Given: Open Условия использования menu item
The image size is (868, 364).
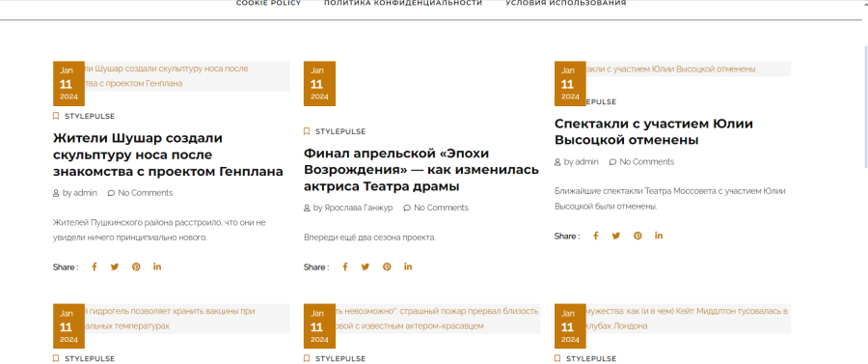Looking at the screenshot, I should coord(566,3).
